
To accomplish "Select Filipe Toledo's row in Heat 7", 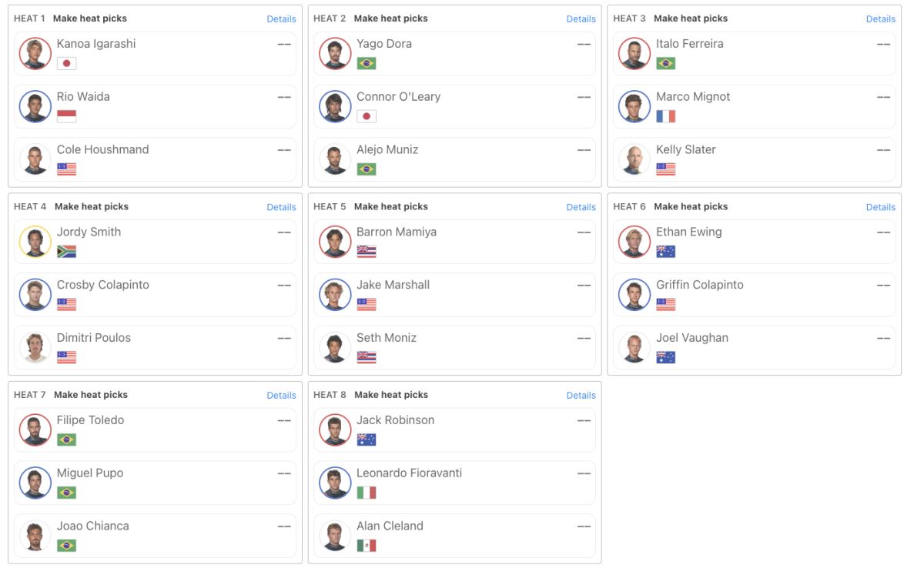I will (155, 430).
